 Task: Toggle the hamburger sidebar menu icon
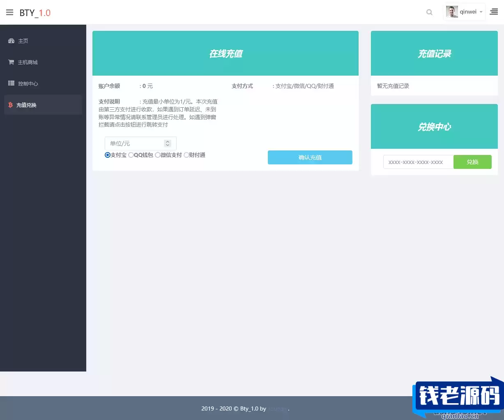[9, 12]
